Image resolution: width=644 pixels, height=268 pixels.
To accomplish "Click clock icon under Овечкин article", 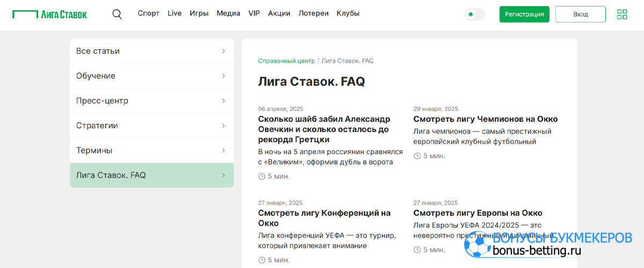I will tap(262, 176).
